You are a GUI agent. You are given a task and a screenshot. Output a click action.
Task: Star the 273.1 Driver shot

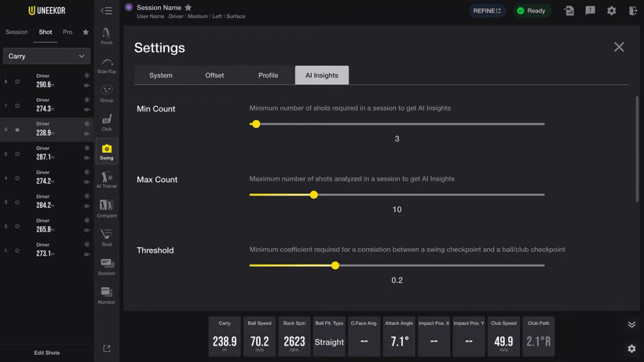(x=17, y=250)
